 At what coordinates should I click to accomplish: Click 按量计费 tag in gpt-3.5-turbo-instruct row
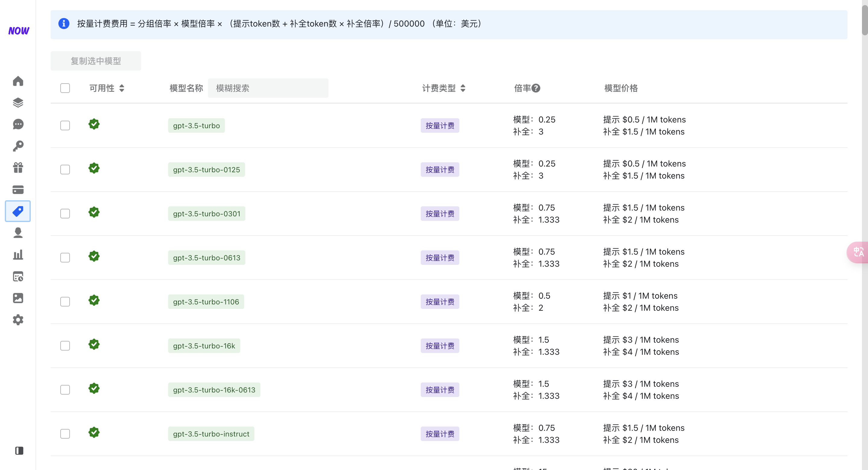pos(440,434)
